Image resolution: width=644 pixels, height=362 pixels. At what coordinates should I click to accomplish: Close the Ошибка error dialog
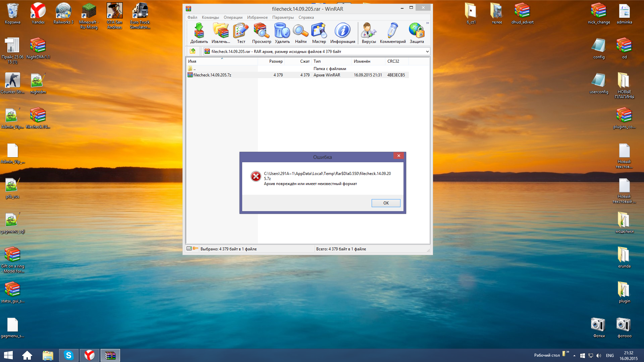click(398, 156)
